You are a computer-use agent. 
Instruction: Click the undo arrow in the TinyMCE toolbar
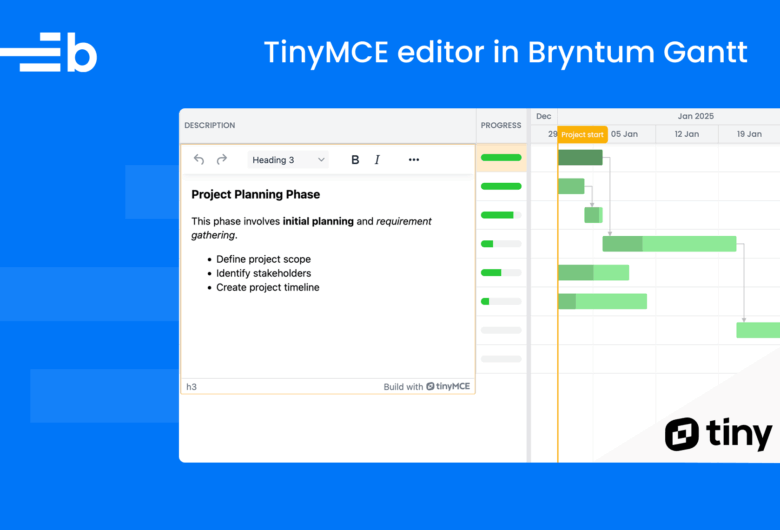[199, 159]
